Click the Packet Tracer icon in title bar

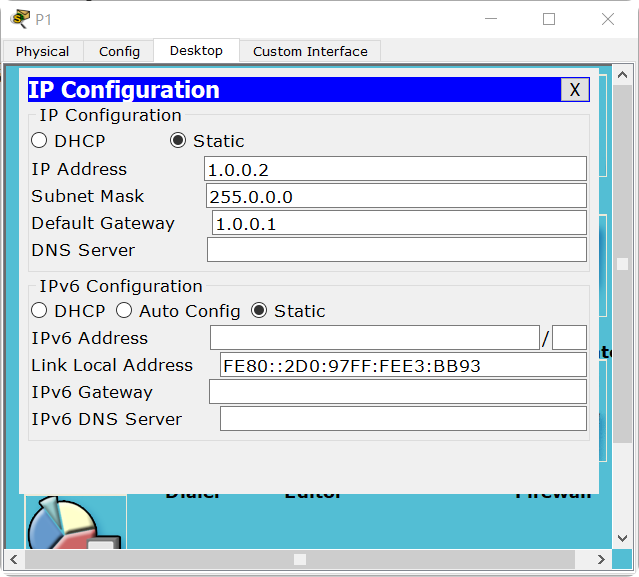click(x=20, y=19)
